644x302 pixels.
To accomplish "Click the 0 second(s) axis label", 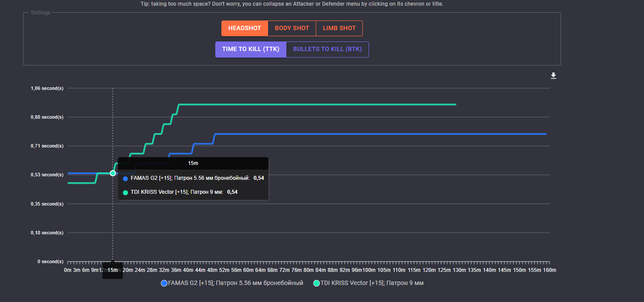I will coord(51,261).
